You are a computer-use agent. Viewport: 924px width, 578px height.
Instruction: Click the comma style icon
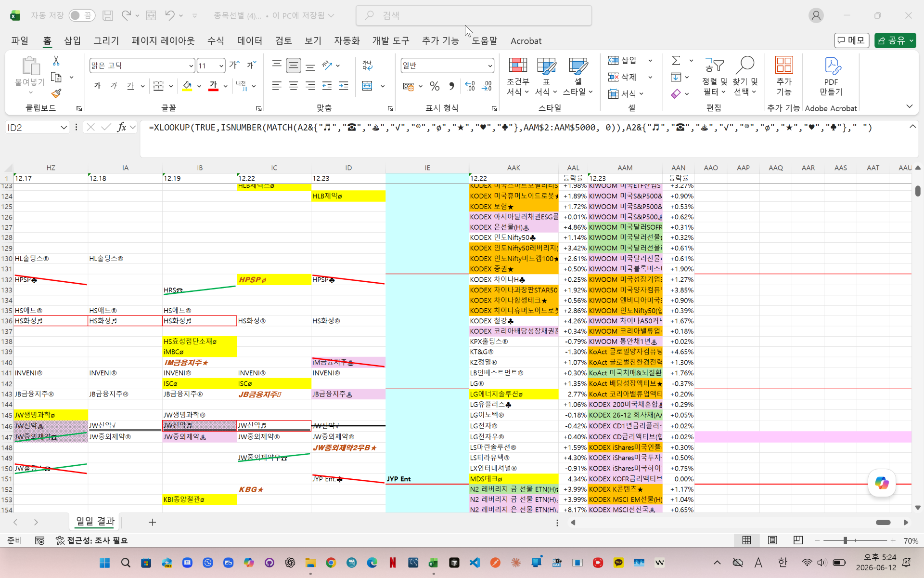(x=451, y=86)
